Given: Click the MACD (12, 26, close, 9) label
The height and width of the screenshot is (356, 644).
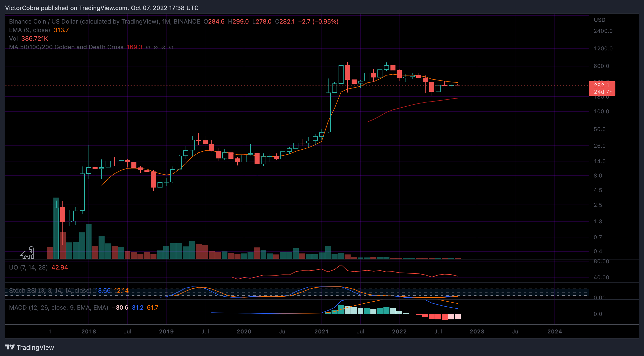Looking at the screenshot, I should click(59, 308).
